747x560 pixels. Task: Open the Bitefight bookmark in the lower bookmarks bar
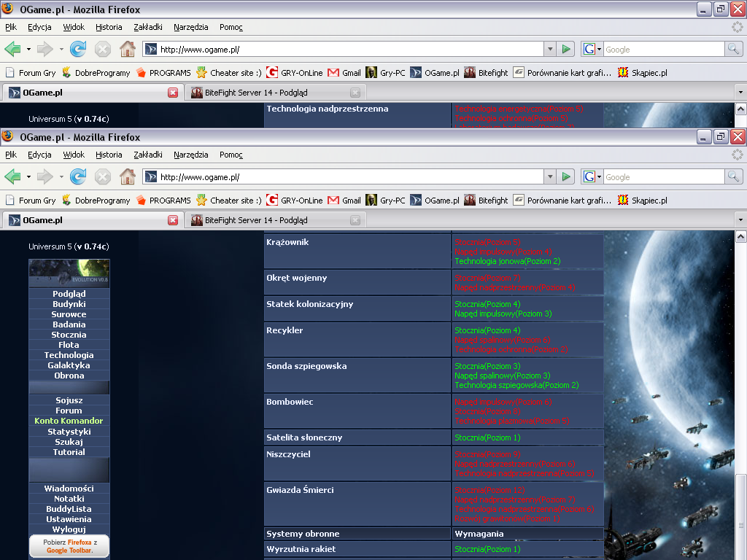point(486,201)
